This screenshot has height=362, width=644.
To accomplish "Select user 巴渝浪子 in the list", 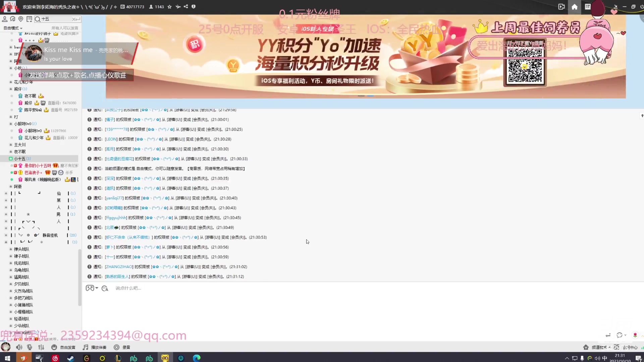I will point(34,173).
